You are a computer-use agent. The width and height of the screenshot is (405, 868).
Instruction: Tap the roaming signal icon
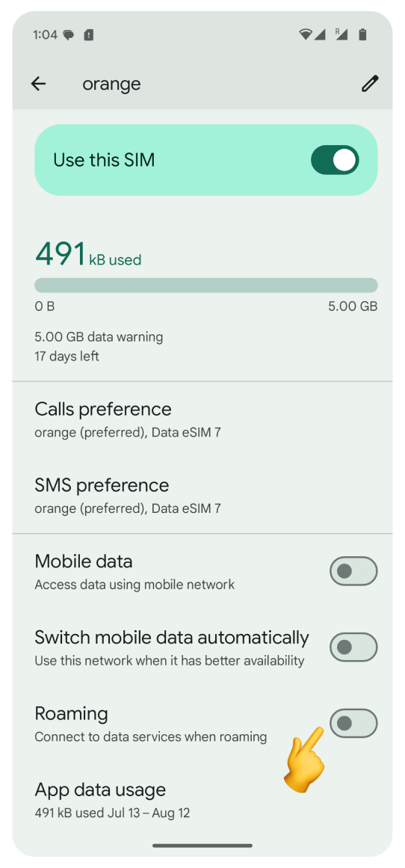click(341, 34)
